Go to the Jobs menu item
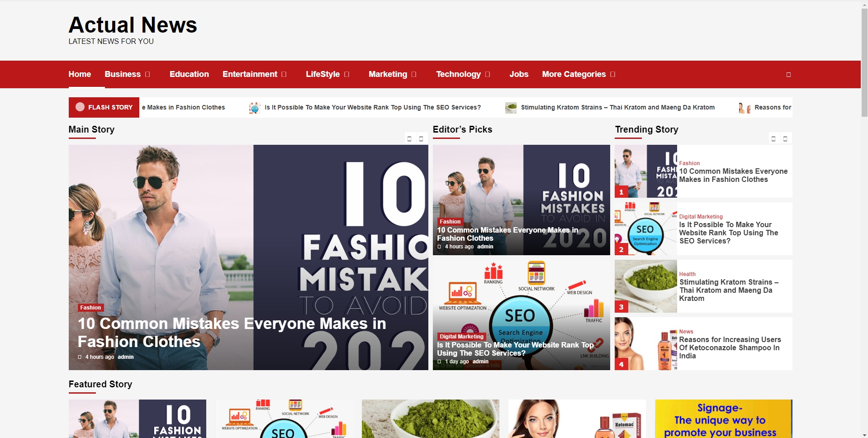 coord(518,74)
